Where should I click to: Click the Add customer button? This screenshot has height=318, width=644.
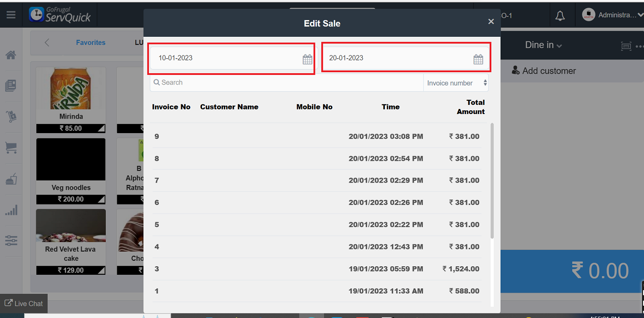[x=544, y=71]
